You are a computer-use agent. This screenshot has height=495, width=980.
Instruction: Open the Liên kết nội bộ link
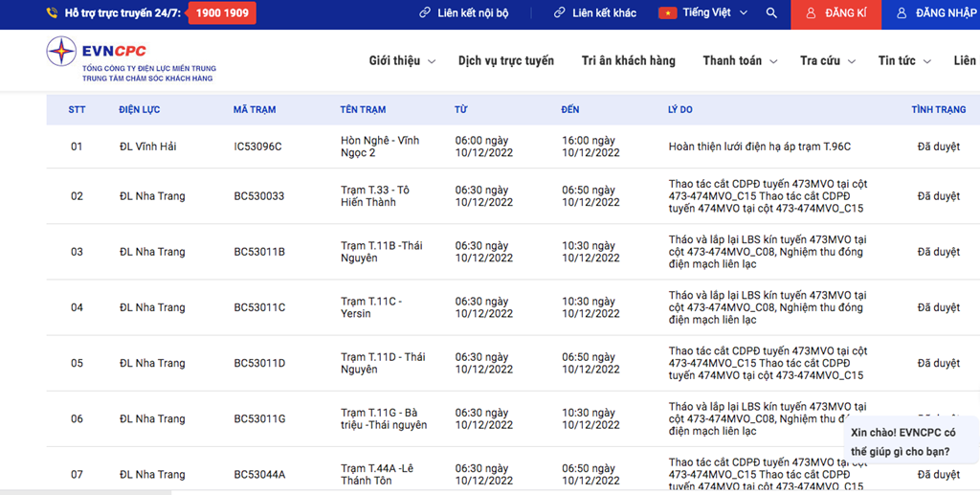[474, 13]
